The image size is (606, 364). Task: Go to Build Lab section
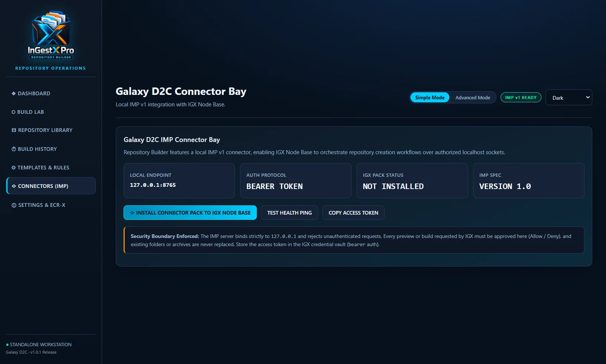[x=51, y=112]
